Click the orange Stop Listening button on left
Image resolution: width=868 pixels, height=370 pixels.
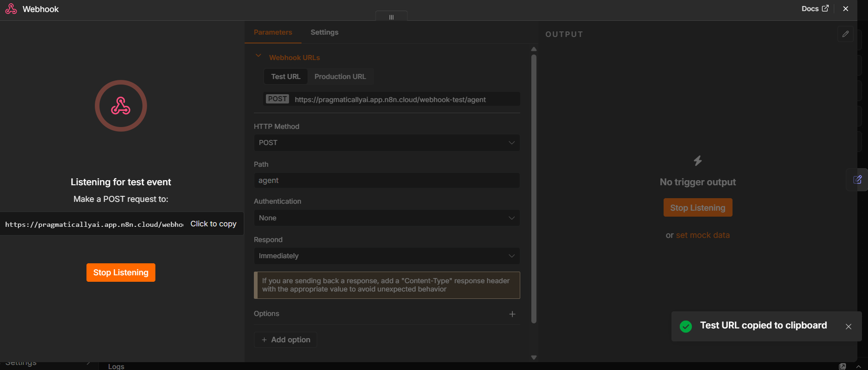point(121,273)
